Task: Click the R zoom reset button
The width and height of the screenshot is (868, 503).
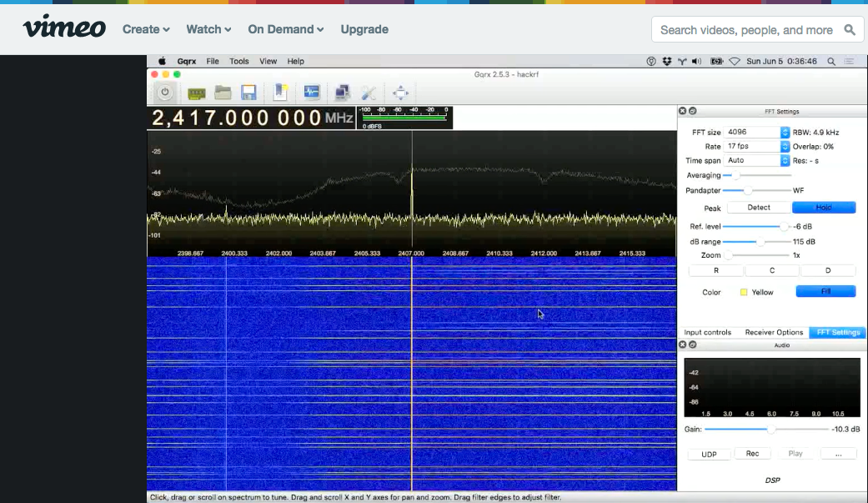Action: (x=715, y=270)
